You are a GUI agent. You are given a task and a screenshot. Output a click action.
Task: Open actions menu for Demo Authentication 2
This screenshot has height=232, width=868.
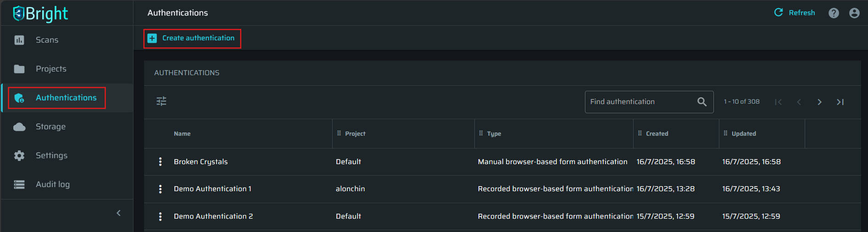point(160,216)
